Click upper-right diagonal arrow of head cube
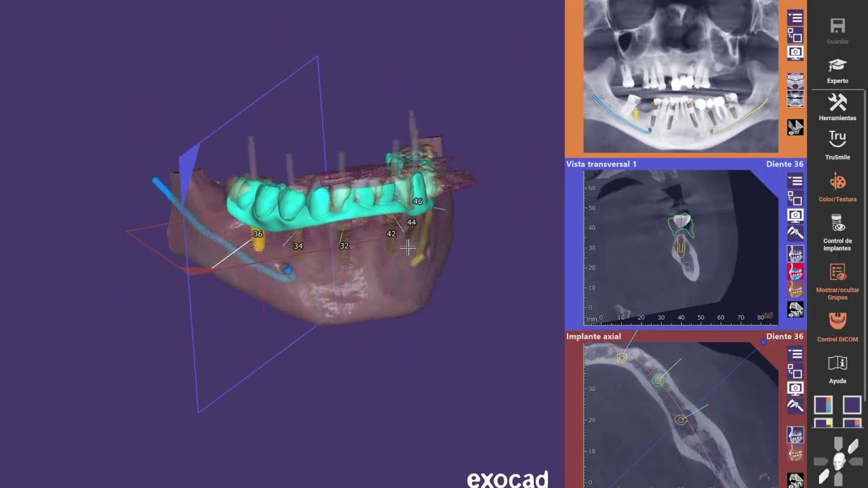This screenshot has width=868, height=488. pyautogui.click(x=852, y=446)
